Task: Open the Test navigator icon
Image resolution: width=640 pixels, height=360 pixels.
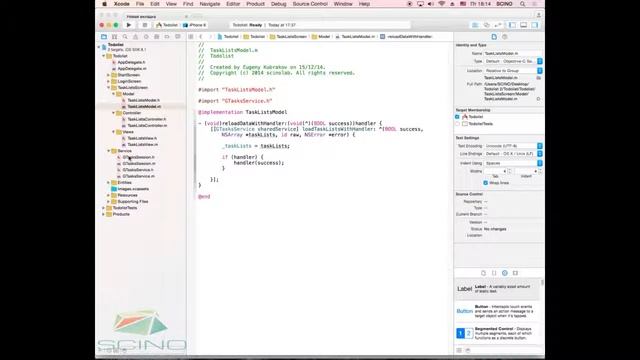Action: [x=146, y=37]
